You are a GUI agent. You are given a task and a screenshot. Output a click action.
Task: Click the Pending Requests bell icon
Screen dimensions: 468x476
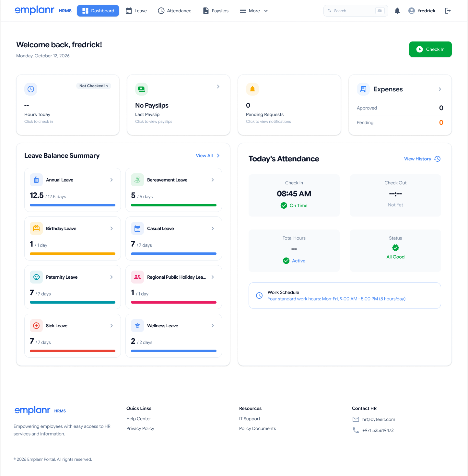point(252,89)
